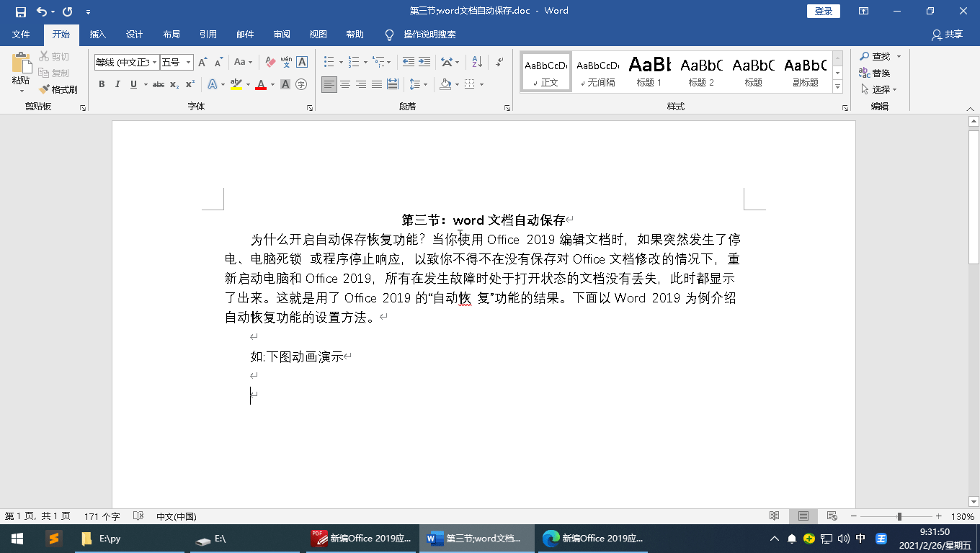980x553 pixels.
Task: Open the bullets list dropdown arrow
Action: [340, 63]
